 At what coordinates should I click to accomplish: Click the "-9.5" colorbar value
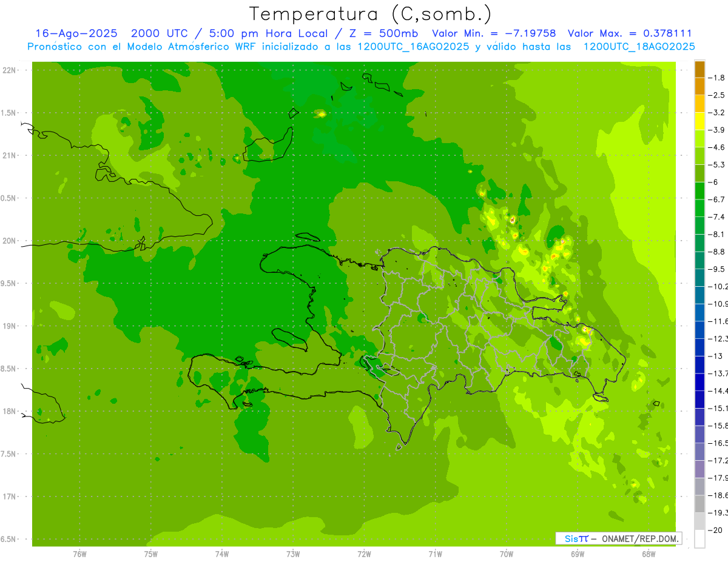pyautogui.click(x=718, y=269)
